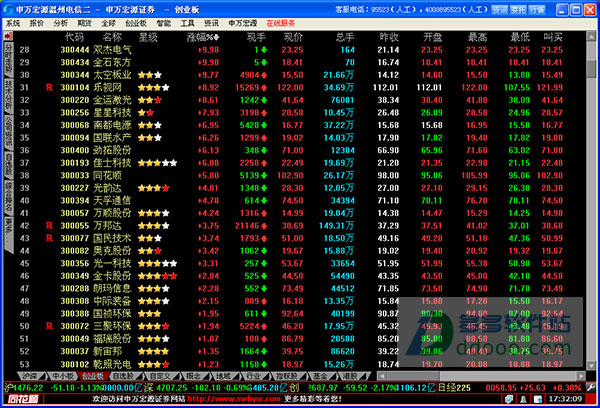Screen dimensions: 600x408
Task: Click the star rating of 300037 新宙邦
Action: tap(153, 351)
